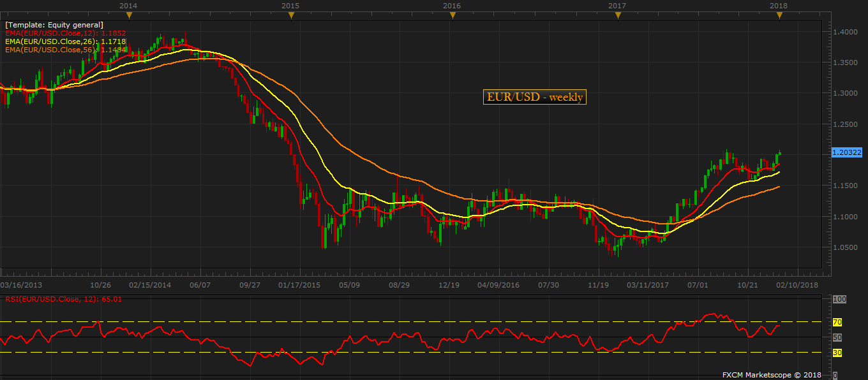This screenshot has width=868, height=380.
Task: Click the 01/17/2015 date axis label
Action: [x=299, y=285]
